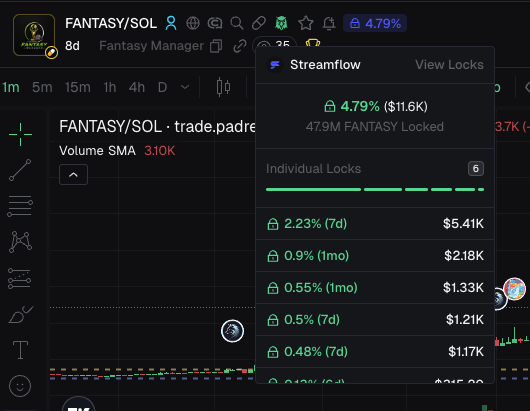Viewport: 530px width, 411px height.
Task: Select the 0.5% (7d) lock row
Action: coord(375,319)
